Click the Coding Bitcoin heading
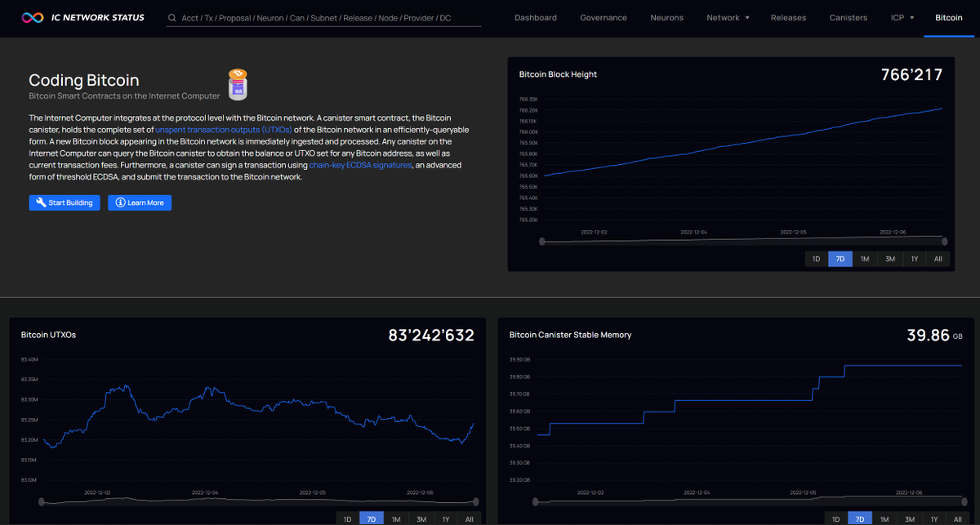980x525 pixels. tap(84, 80)
